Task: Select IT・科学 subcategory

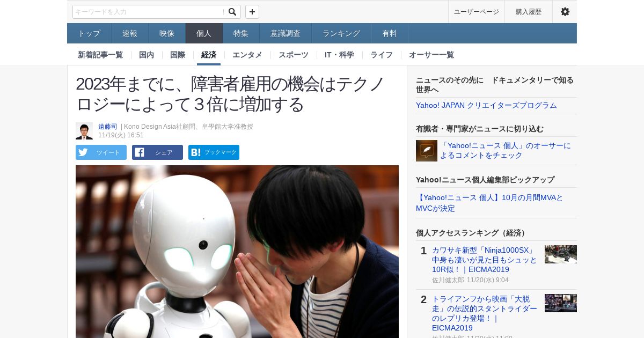Action: point(339,55)
